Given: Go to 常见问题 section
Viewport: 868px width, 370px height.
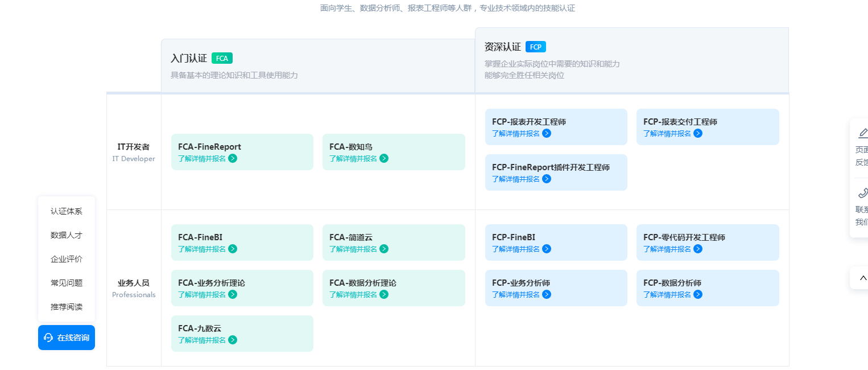Looking at the screenshot, I should (x=67, y=283).
